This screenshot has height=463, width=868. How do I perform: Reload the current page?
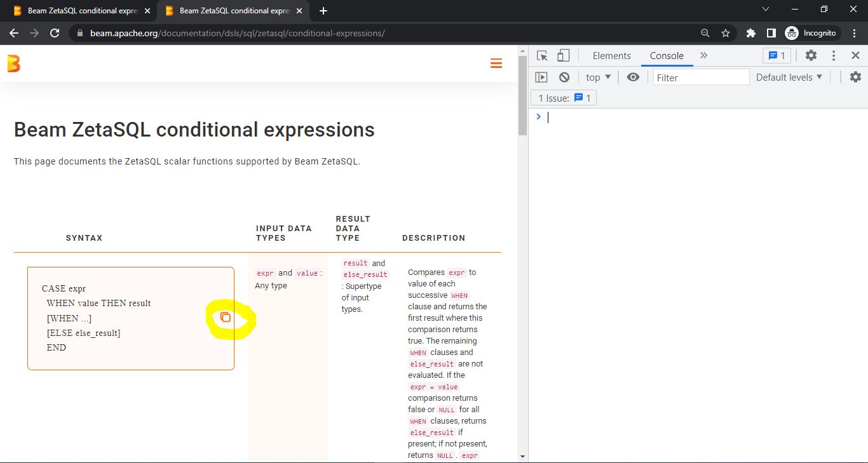(x=55, y=33)
